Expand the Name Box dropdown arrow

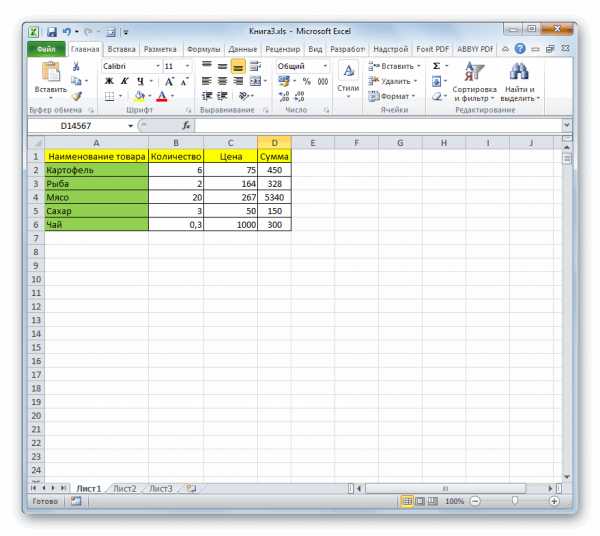click(130, 126)
